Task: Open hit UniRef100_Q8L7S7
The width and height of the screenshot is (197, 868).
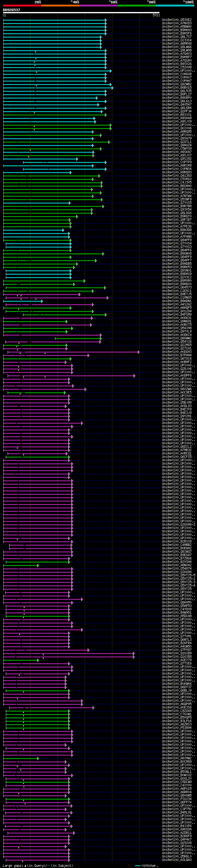Action: pyautogui.click(x=177, y=37)
